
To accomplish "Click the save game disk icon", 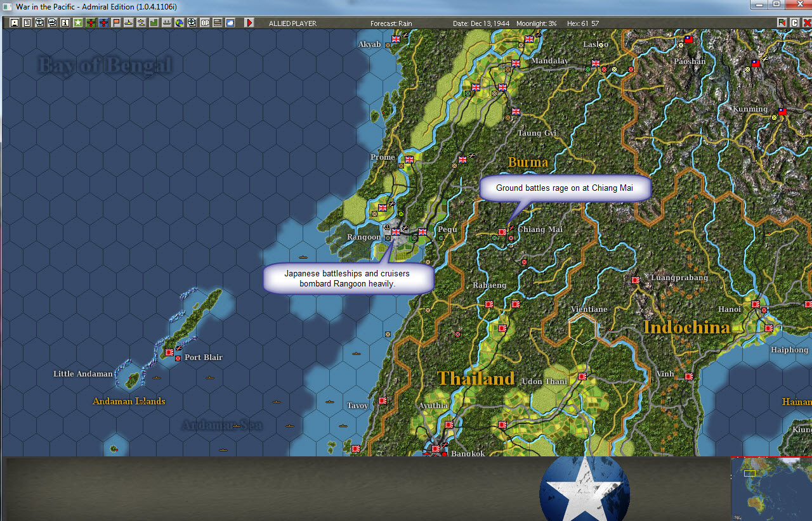I will (15, 23).
